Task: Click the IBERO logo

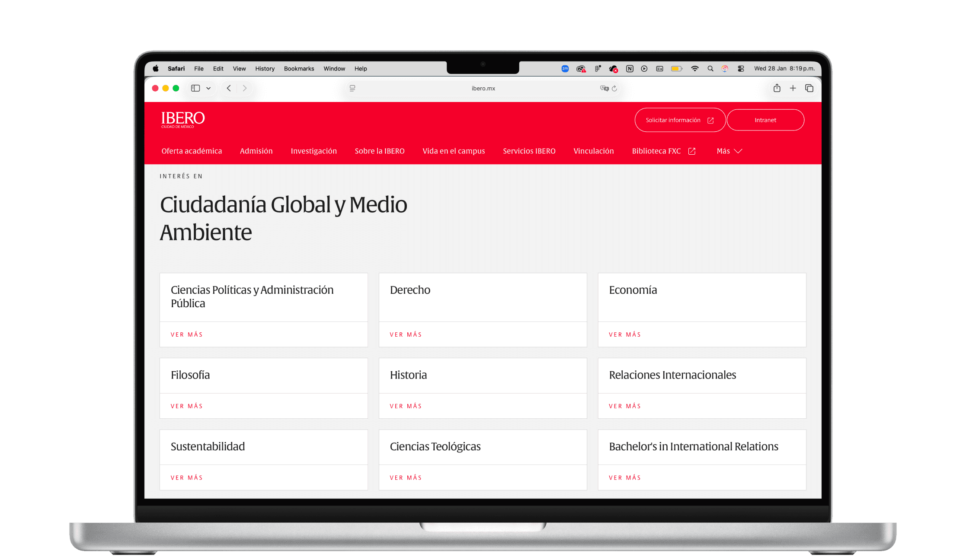Action: [183, 119]
